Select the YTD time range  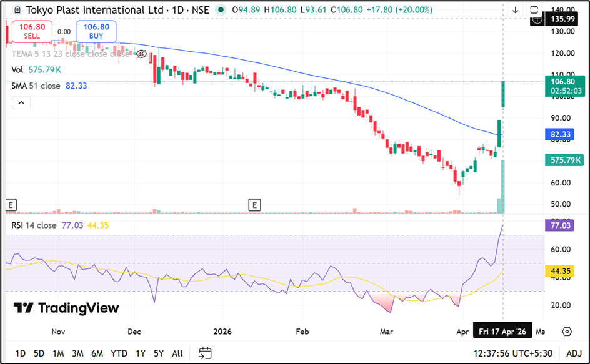point(119,353)
